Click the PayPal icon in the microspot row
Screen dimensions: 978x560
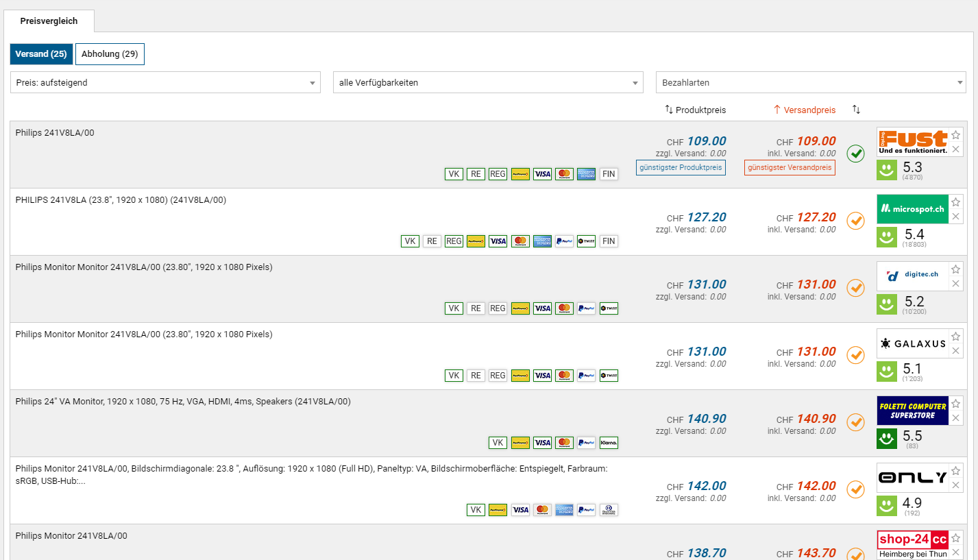564,241
